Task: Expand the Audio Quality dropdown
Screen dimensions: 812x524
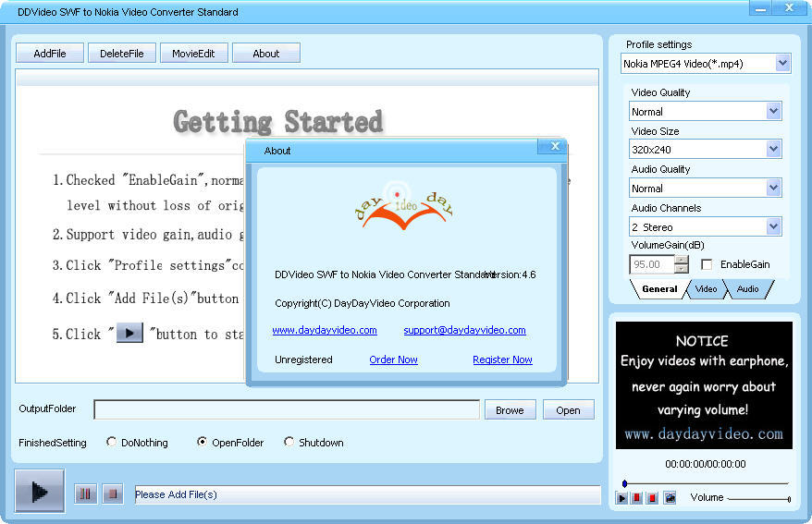Action: pos(774,188)
